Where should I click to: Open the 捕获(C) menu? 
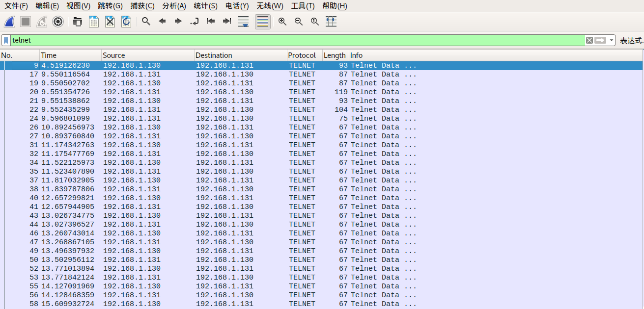[x=142, y=6]
